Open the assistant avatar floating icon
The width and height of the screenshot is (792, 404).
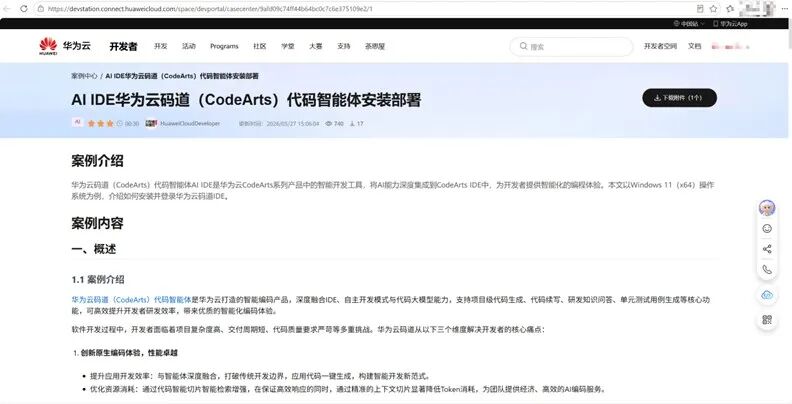click(x=767, y=208)
